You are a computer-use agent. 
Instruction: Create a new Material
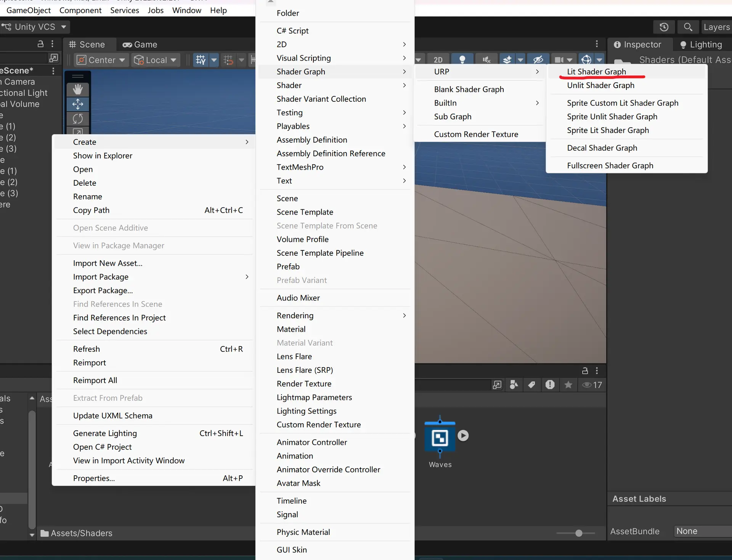[x=335, y=329]
